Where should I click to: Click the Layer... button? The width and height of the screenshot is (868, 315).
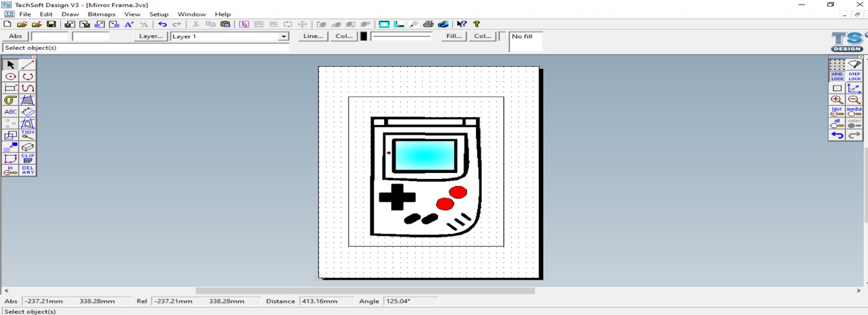point(151,36)
